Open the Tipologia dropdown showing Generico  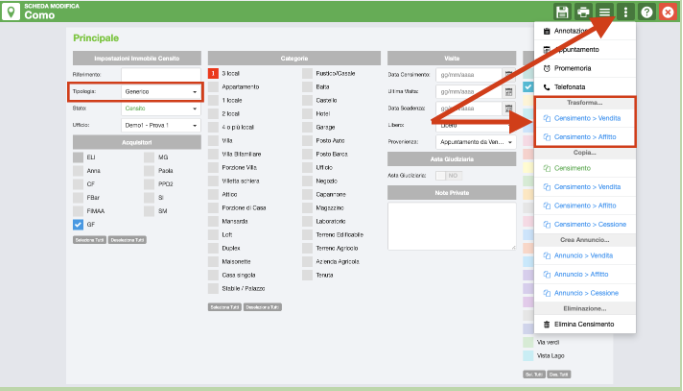tap(161, 91)
